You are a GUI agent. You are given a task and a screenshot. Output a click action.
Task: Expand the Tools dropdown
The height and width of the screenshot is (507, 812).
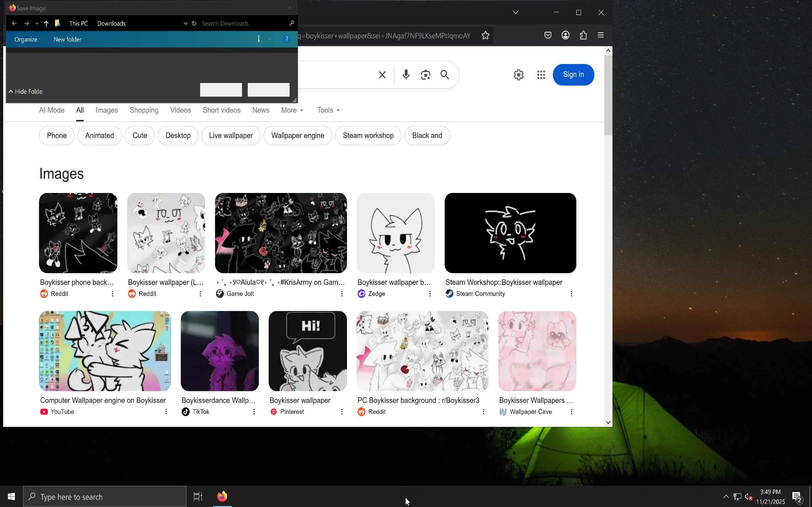[328, 110]
